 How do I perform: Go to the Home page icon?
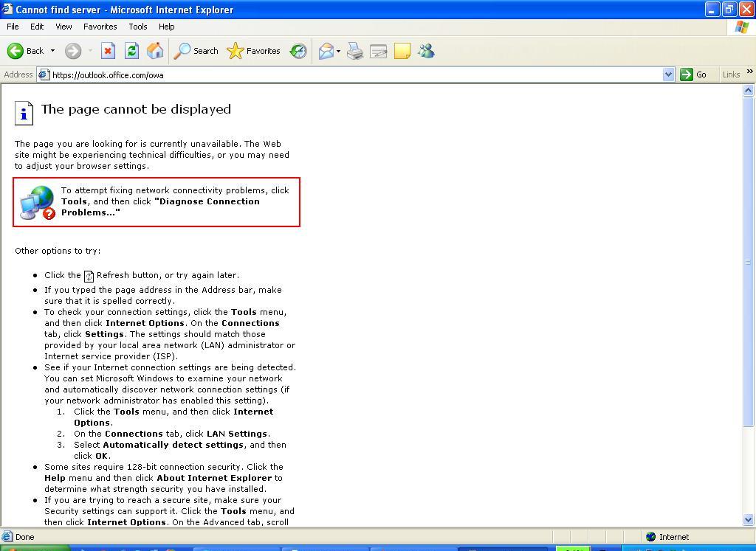155,51
